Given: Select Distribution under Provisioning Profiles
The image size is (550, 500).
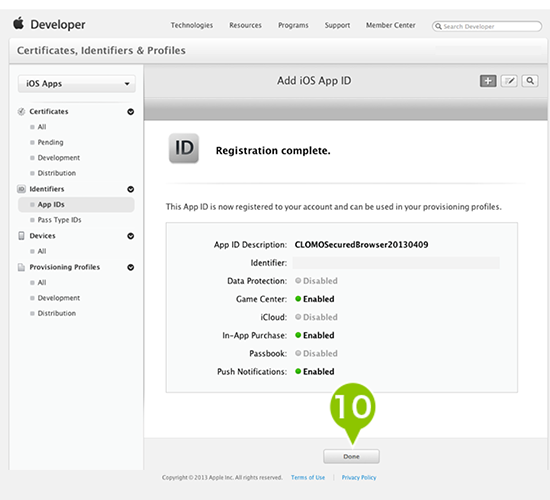Looking at the screenshot, I should (x=56, y=313).
